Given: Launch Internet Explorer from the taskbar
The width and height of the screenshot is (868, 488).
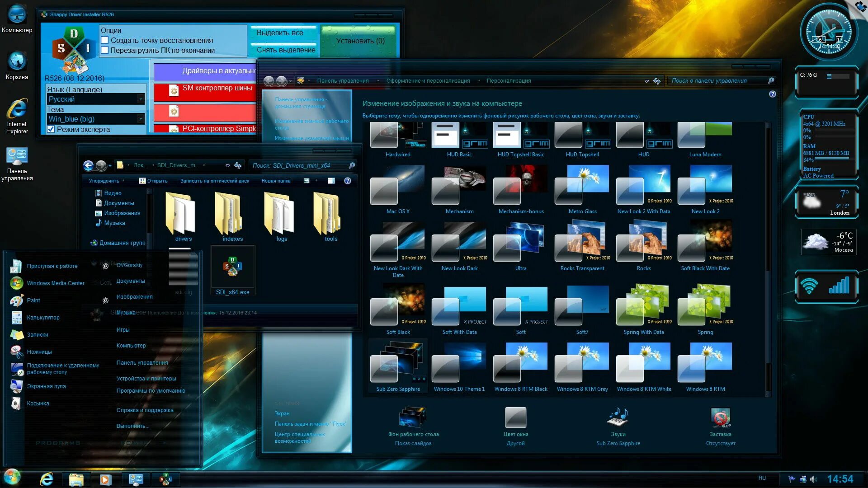Looking at the screenshot, I should point(47,479).
